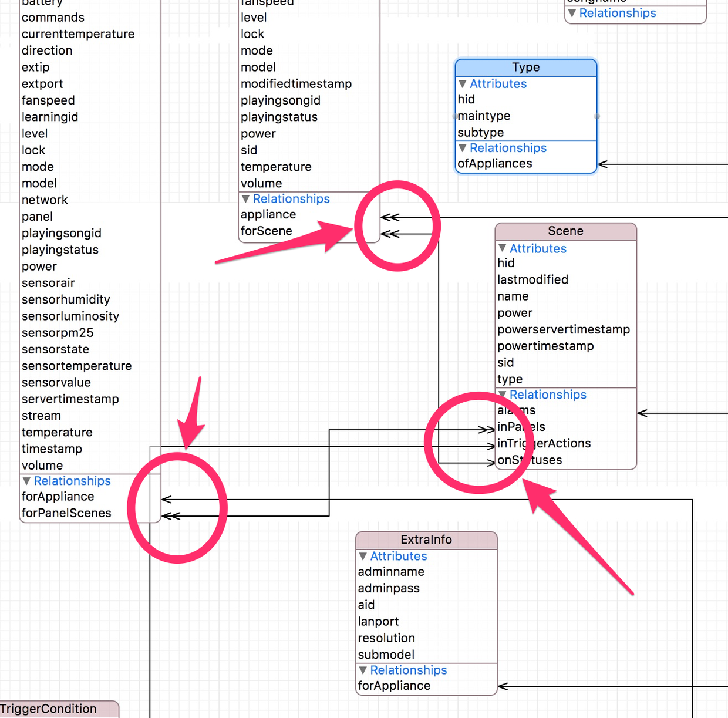Collapse the Scene entity Attributes triangle
Viewport: 728px width, 718px height.
pos(502,248)
